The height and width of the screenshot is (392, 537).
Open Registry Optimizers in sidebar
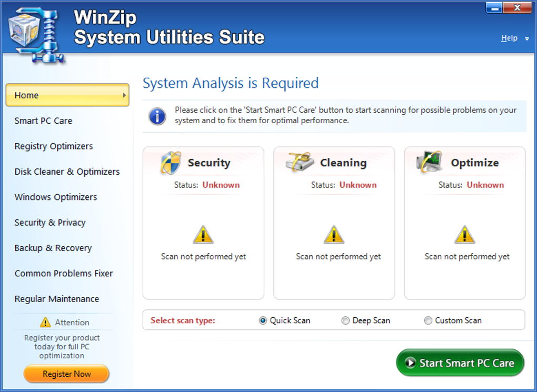point(53,146)
